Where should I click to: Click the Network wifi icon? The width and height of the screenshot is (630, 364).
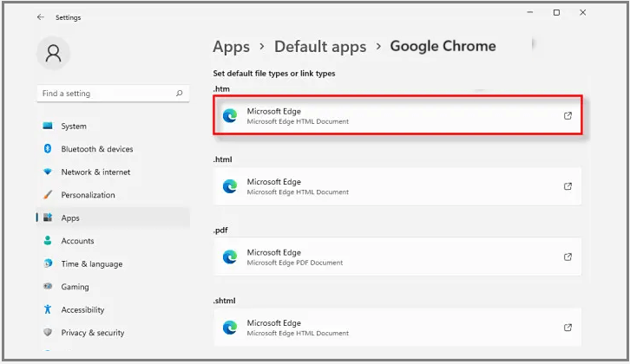[48, 172]
